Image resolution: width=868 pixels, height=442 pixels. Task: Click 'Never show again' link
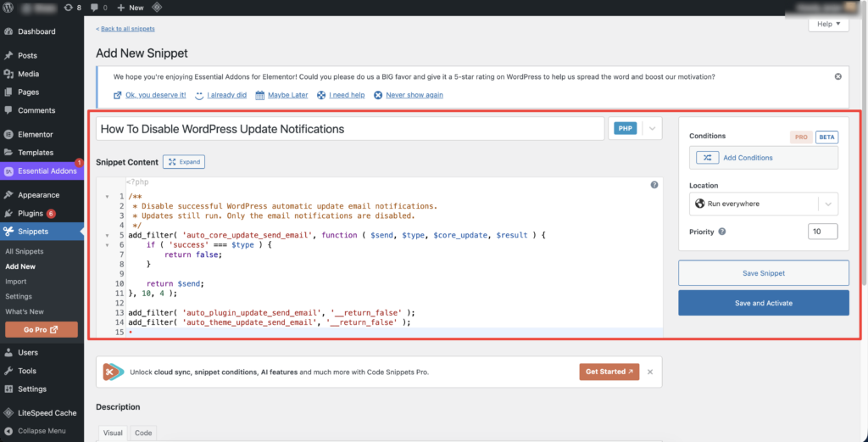pyautogui.click(x=415, y=95)
